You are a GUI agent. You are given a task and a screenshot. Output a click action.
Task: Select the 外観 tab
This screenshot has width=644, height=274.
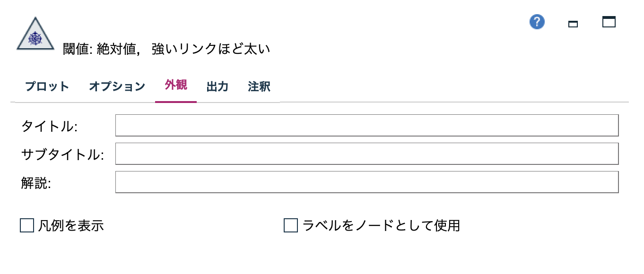click(175, 86)
